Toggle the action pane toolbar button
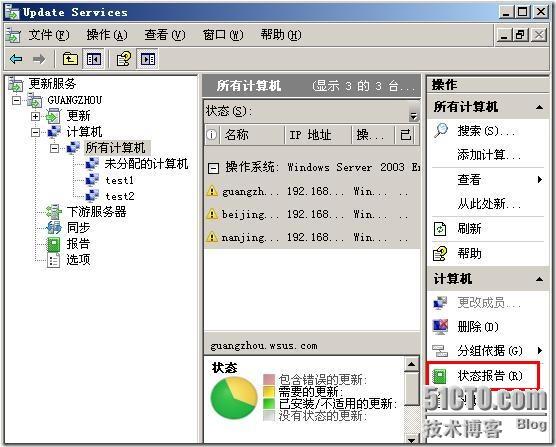Screen dimensions: 556x447 (x=148, y=59)
